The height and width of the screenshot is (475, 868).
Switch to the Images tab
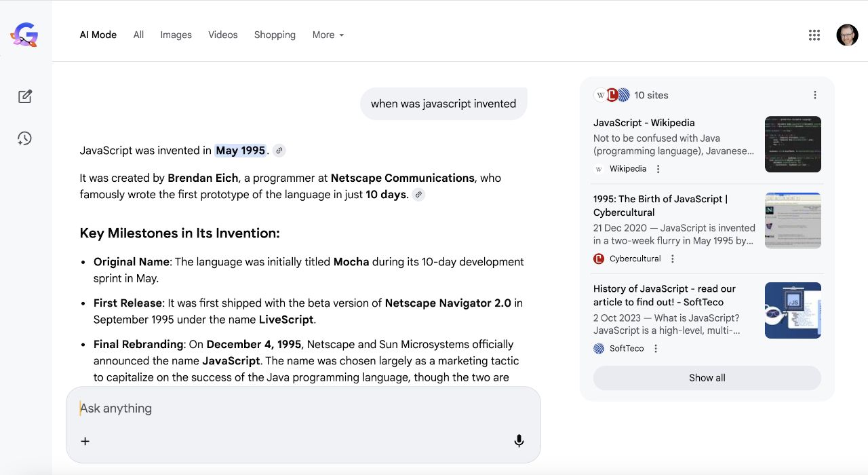click(x=176, y=35)
